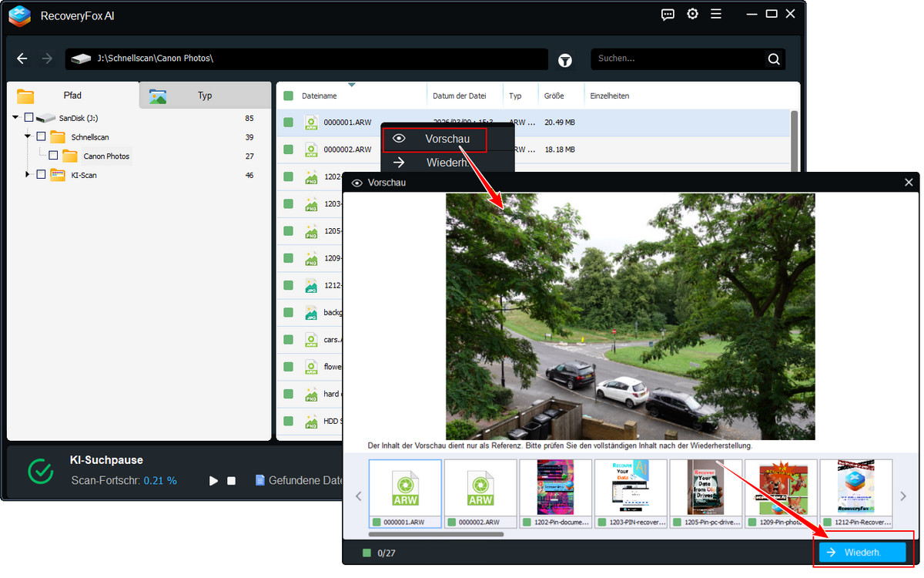Screen dimensions: 924x578
Task: Select the 0000002.ARW preview thumbnail
Action: click(480, 489)
